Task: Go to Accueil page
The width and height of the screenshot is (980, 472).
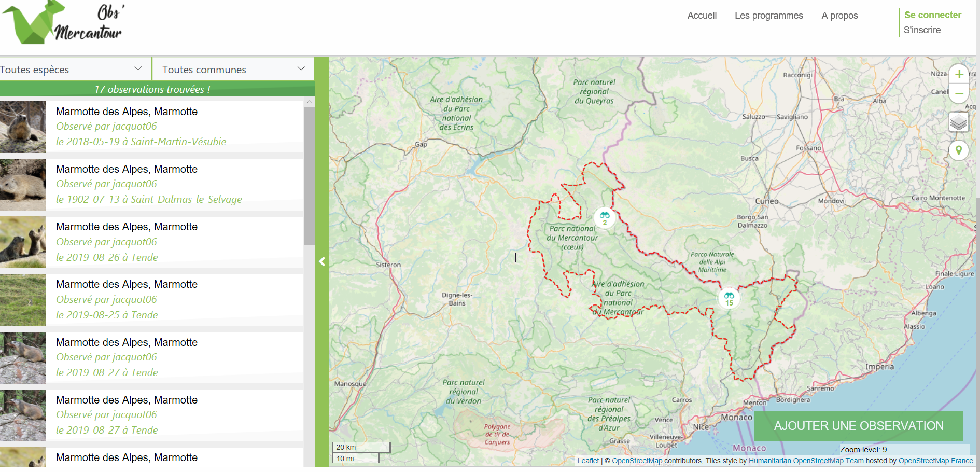Action: 702,16
